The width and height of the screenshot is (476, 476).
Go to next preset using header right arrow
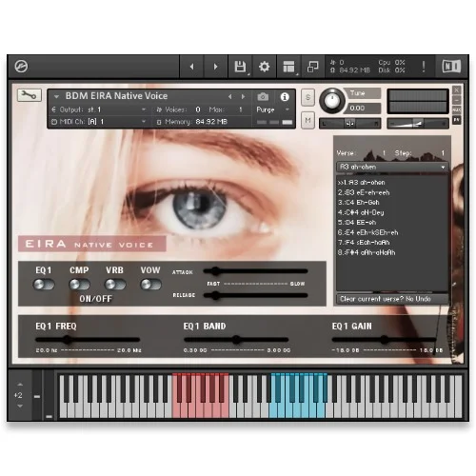215,67
